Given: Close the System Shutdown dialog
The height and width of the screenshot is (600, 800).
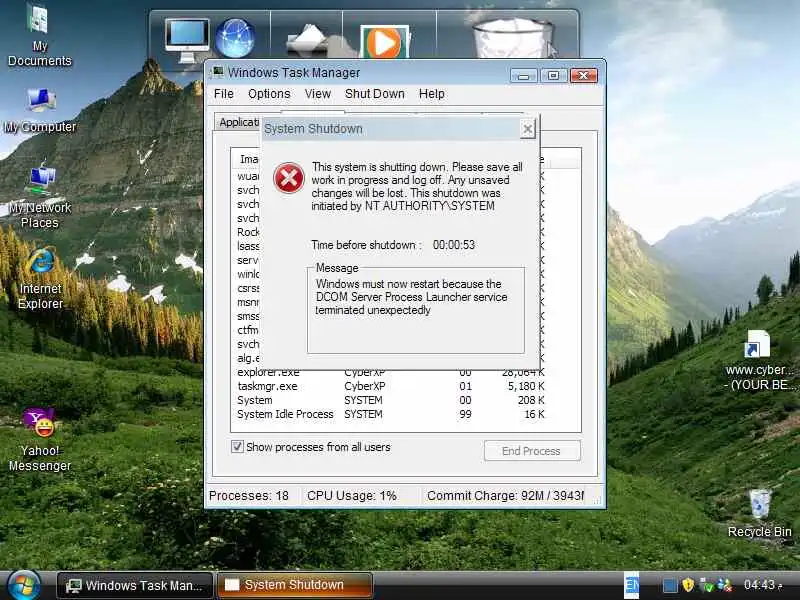Looking at the screenshot, I should pos(528,129).
